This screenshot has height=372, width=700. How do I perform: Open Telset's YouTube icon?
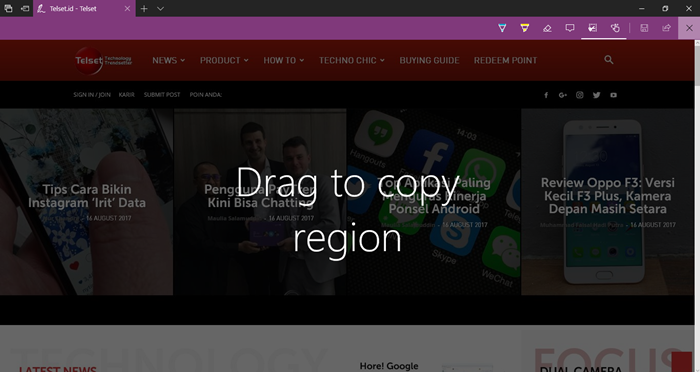click(613, 95)
